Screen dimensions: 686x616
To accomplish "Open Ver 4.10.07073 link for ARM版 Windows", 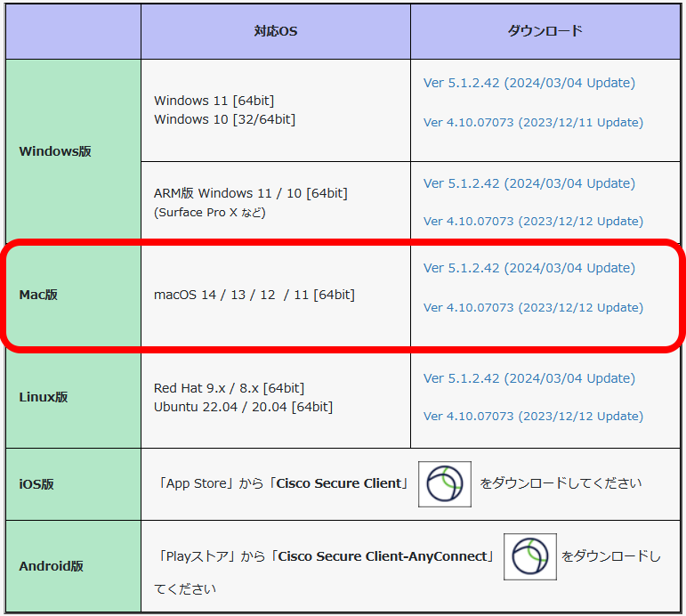I will (x=532, y=221).
